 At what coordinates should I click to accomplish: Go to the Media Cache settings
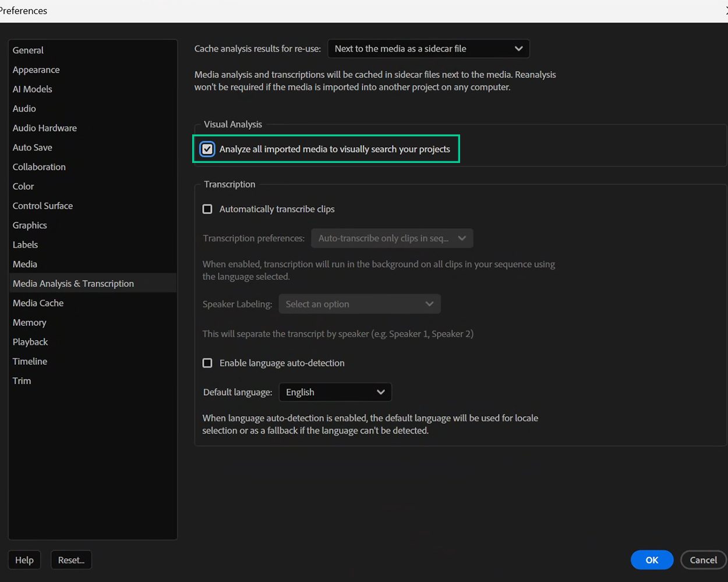(x=38, y=303)
